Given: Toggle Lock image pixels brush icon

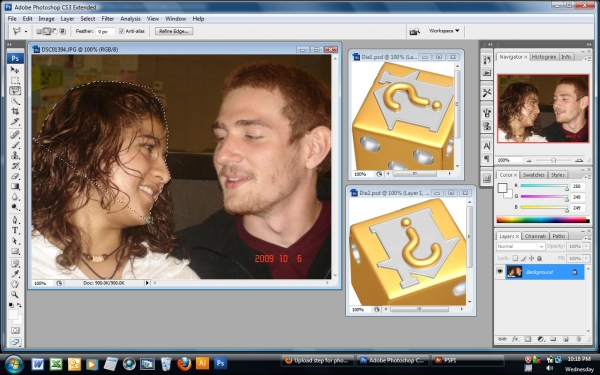Looking at the screenshot, I should point(523,258).
